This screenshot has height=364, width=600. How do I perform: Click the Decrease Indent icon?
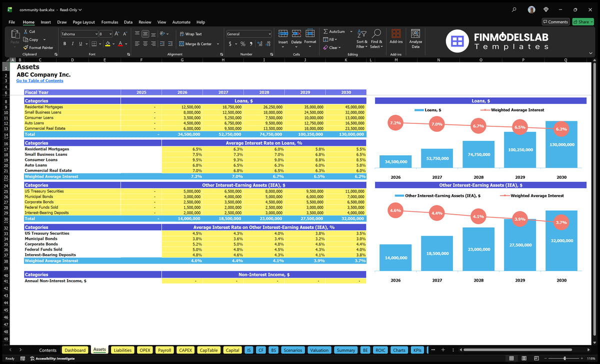tap(162, 44)
